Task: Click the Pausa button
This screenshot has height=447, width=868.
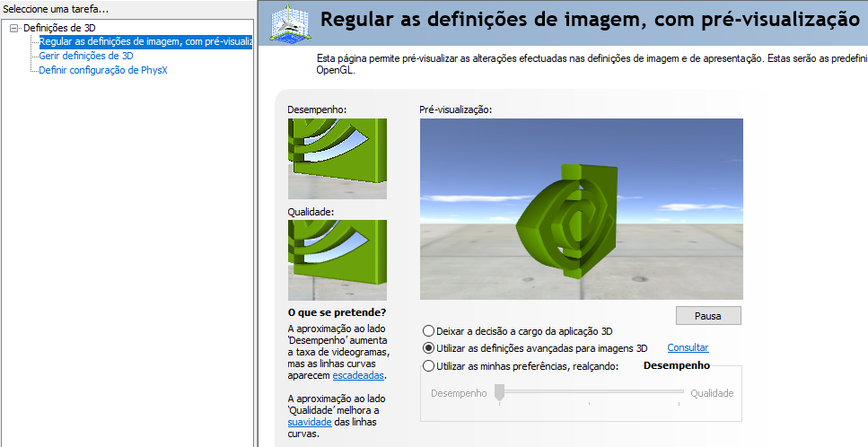Action: [x=708, y=316]
